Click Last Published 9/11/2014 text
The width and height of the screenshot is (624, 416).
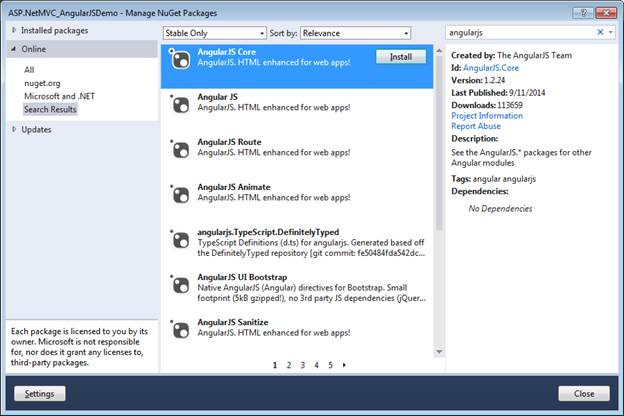pyautogui.click(x=498, y=92)
